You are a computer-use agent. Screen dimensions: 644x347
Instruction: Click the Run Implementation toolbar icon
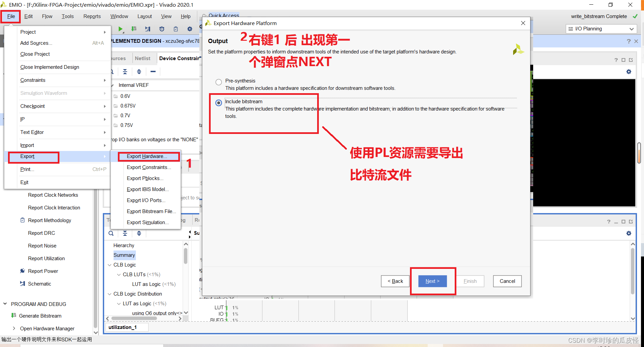pos(148,29)
